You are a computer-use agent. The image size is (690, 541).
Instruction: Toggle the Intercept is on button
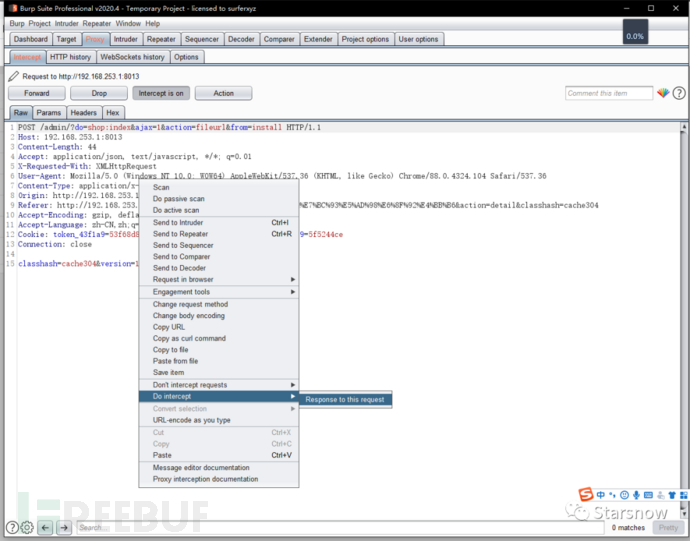pos(161,93)
